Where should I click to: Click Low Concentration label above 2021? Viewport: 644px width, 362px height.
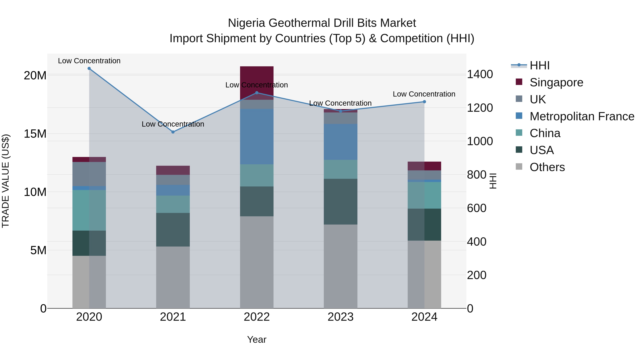tap(173, 124)
